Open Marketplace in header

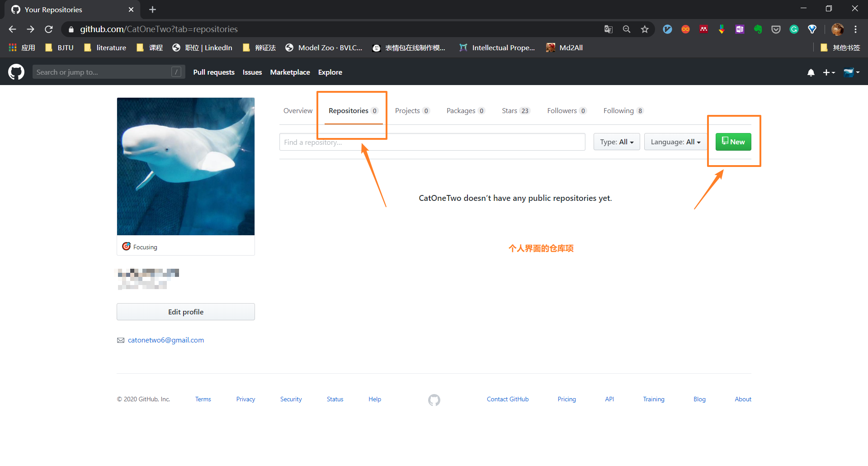click(290, 72)
